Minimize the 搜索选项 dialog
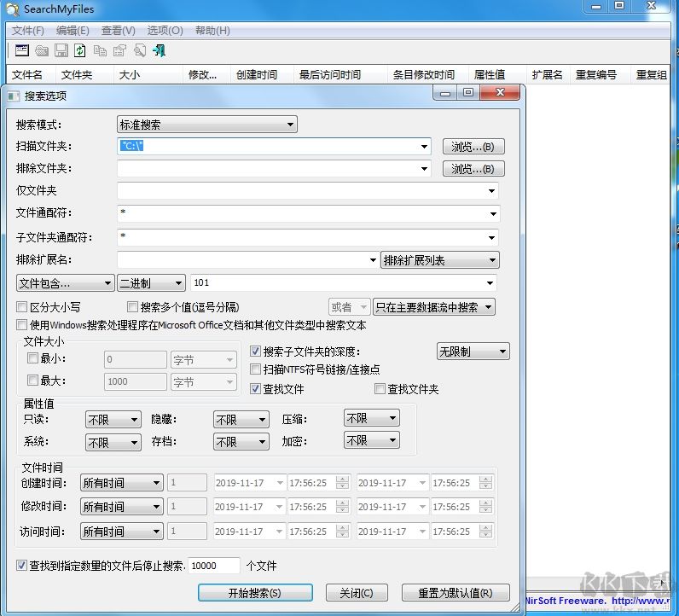 (x=445, y=93)
